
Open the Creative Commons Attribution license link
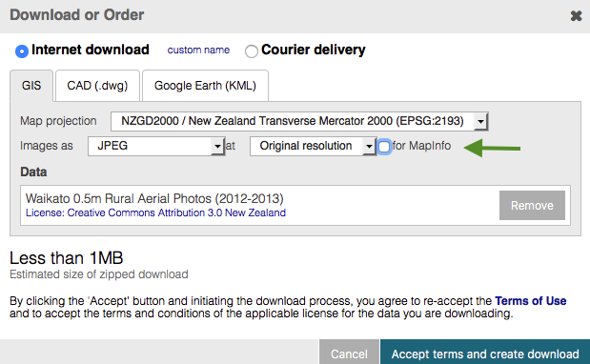tap(155, 212)
